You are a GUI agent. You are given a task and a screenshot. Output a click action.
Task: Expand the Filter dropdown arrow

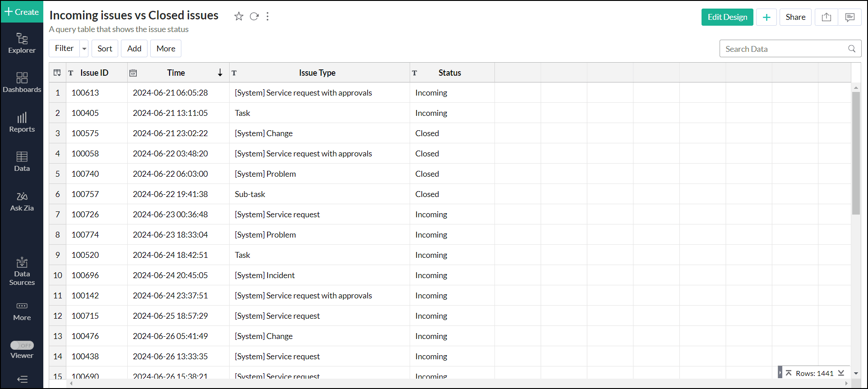click(x=84, y=49)
